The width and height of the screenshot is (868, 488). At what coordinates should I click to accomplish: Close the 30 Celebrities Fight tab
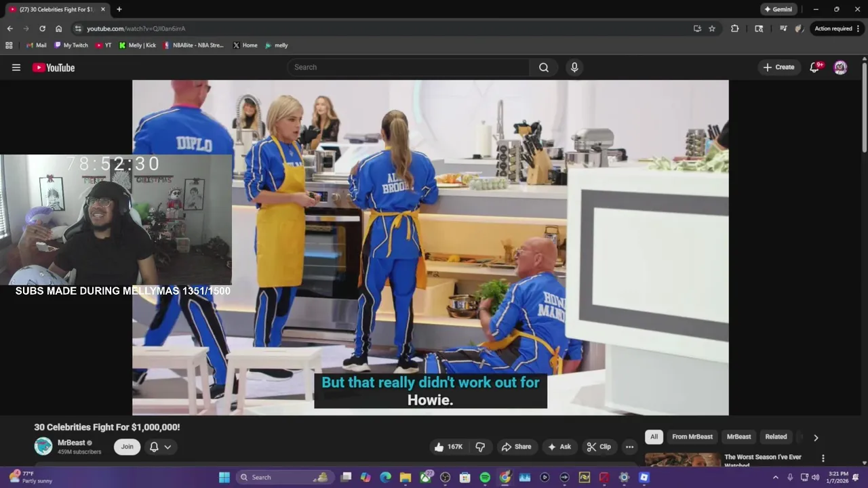(x=103, y=9)
